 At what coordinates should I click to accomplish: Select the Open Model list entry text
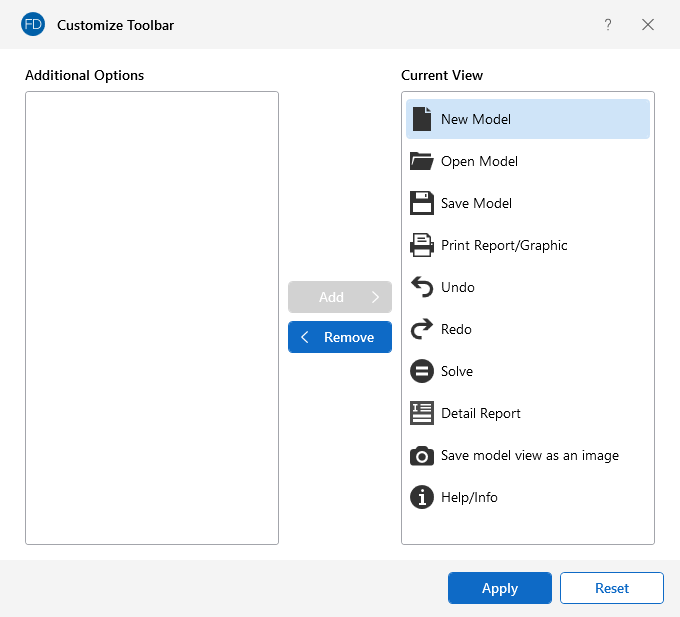point(479,161)
